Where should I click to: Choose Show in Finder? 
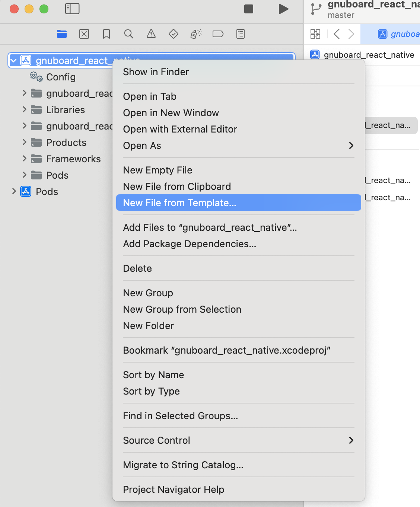pos(239,72)
